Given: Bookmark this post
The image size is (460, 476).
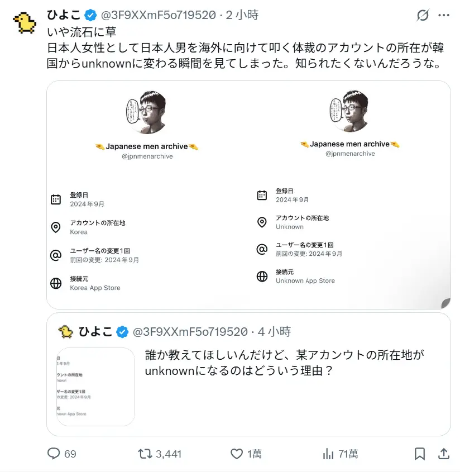Looking at the screenshot, I should [x=420, y=454].
